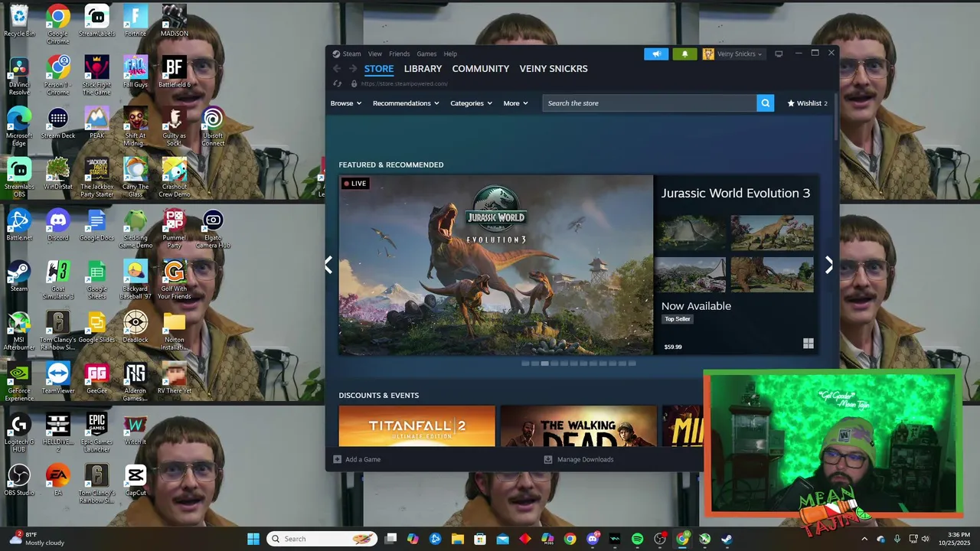
Task: Expand the More dropdown in store nav
Action: [515, 103]
